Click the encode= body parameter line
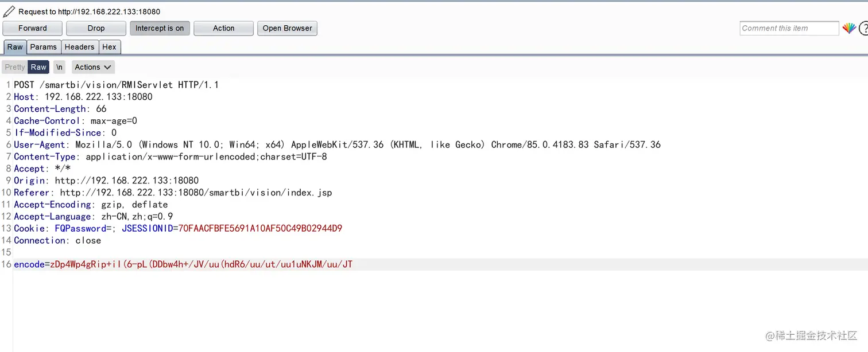The image size is (868, 352). (x=183, y=264)
